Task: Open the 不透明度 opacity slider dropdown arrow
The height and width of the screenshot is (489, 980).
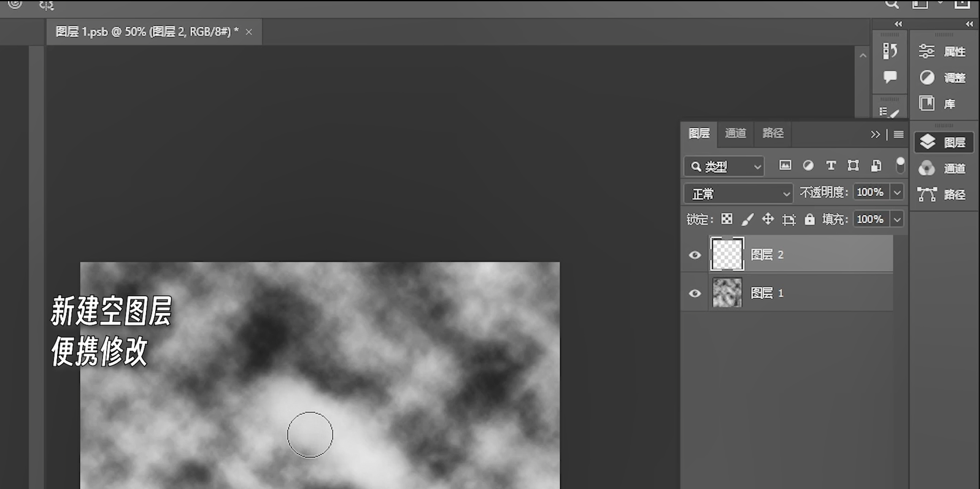Action: pyautogui.click(x=897, y=193)
